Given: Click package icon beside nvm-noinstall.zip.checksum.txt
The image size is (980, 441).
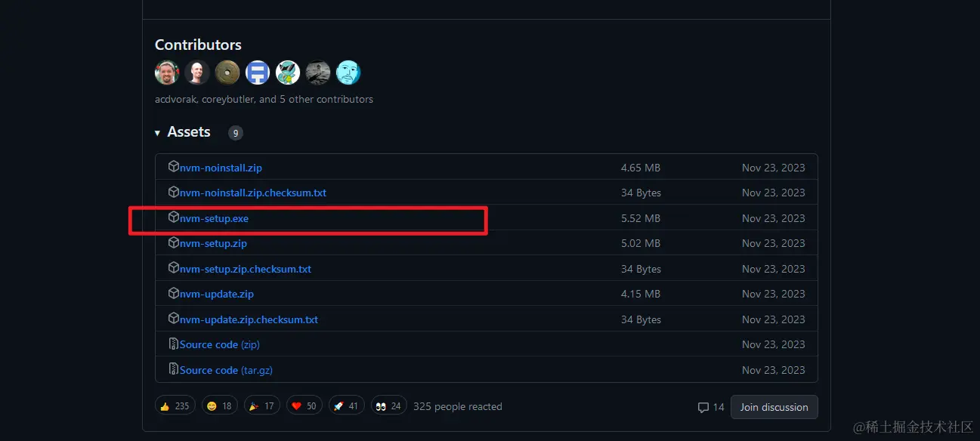Looking at the screenshot, I should [174, 192].
